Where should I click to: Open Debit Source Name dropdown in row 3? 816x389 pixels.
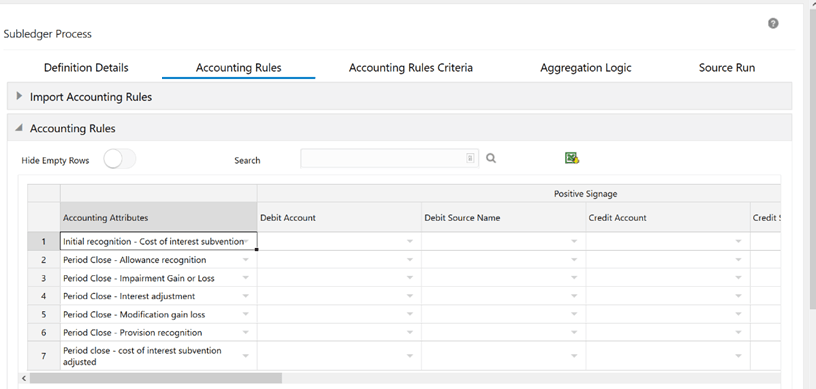point(575,278)
